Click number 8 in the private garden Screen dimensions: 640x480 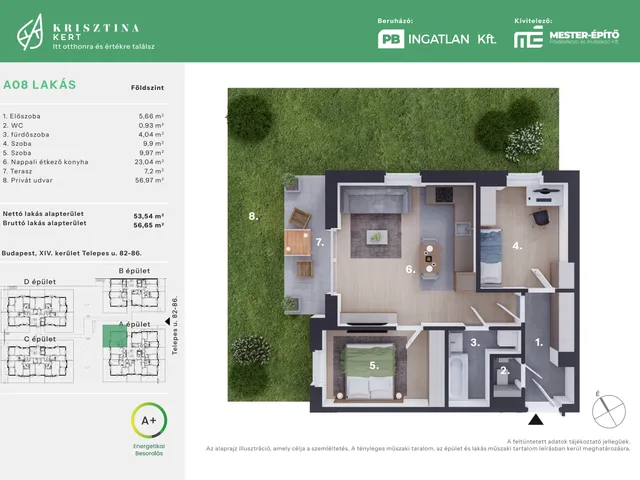pos(253,216)
